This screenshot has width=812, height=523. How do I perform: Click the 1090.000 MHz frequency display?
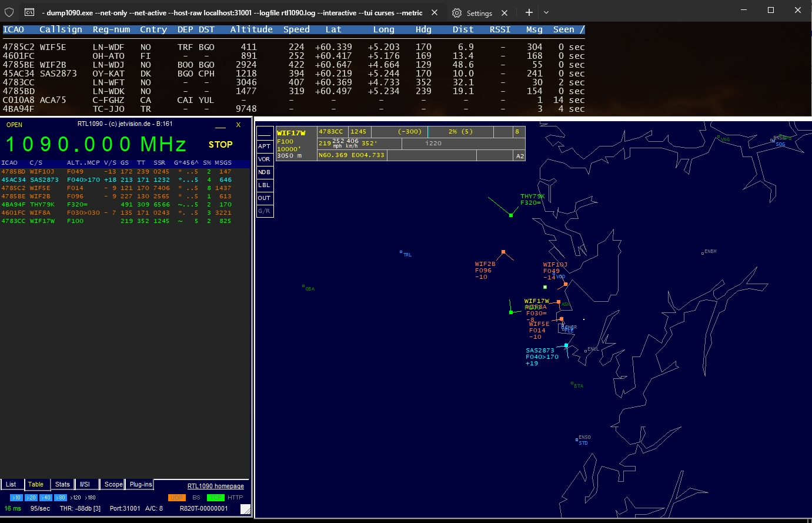coord(96,145)
